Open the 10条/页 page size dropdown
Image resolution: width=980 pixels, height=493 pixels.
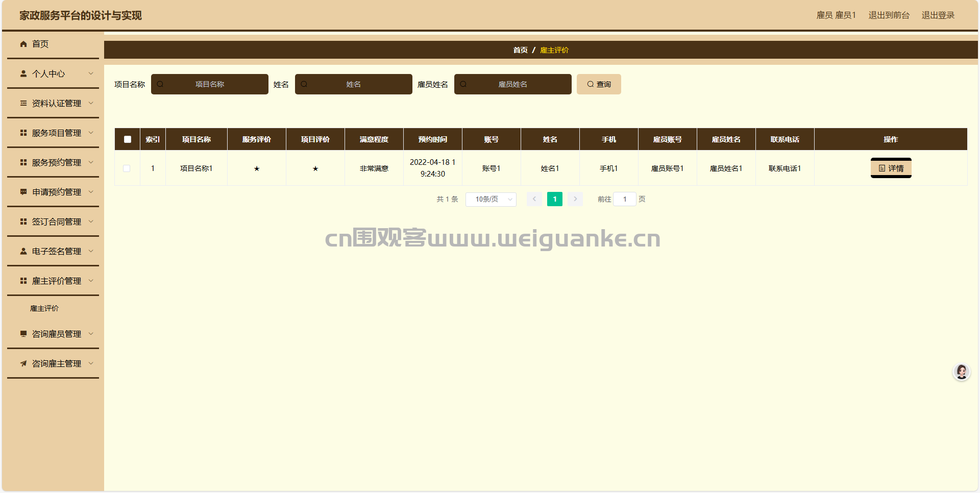click(x=491, y=199)
